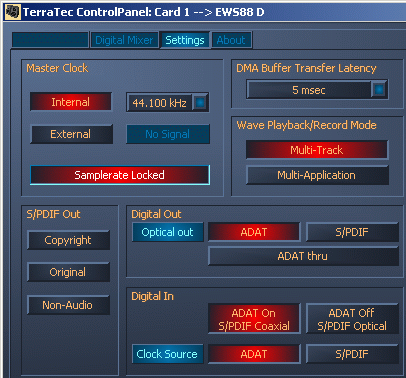Set Clock Source to S/PDIF

coord(352,354)
